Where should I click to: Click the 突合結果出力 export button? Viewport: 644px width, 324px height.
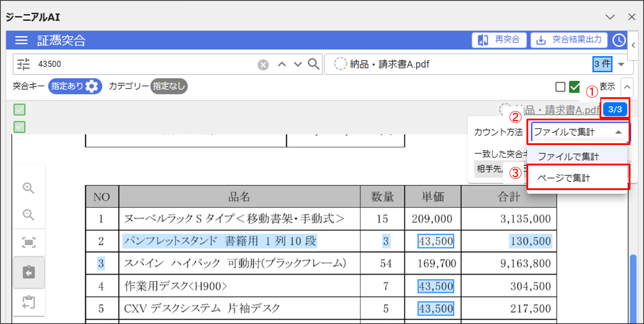point(569,40)
